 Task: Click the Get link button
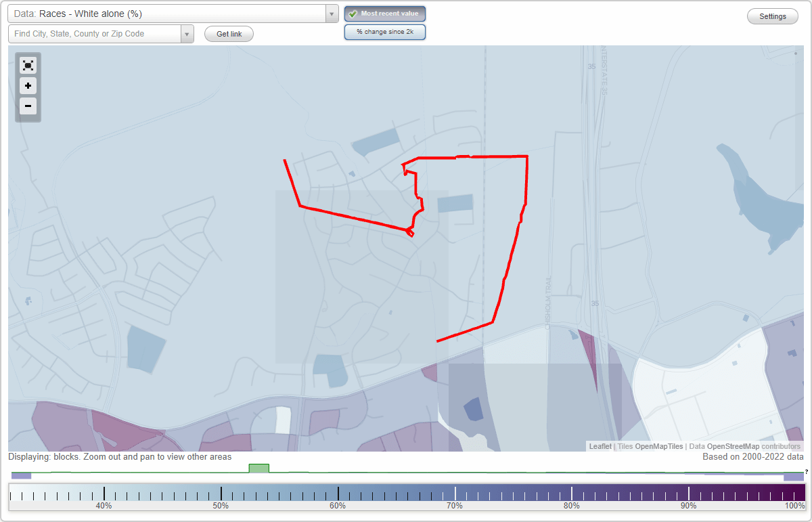tap(228, 34)
